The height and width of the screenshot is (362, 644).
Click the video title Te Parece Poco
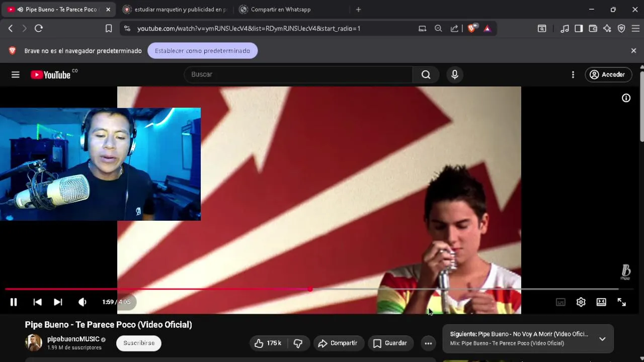click(x=109, y=325)
